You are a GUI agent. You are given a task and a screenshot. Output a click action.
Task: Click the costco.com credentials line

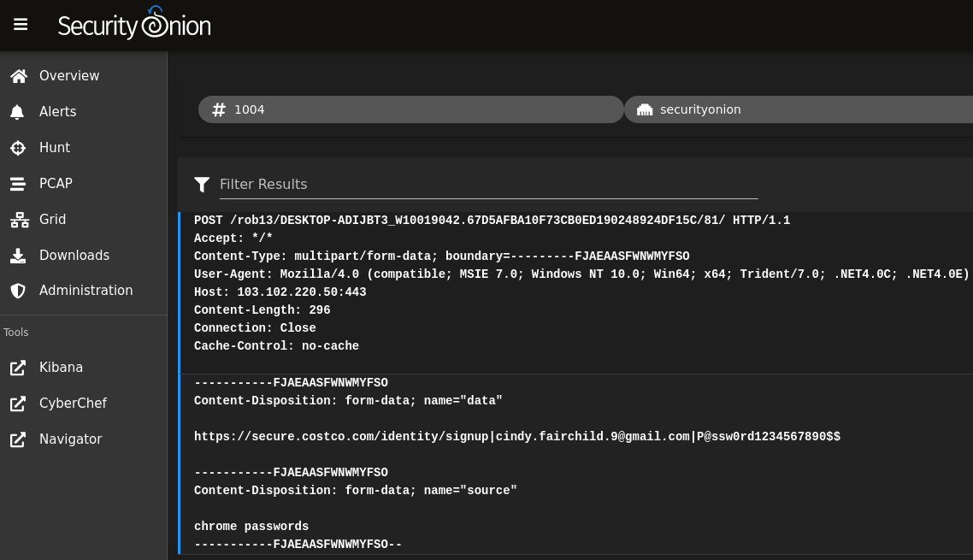(x=517, y=437)
